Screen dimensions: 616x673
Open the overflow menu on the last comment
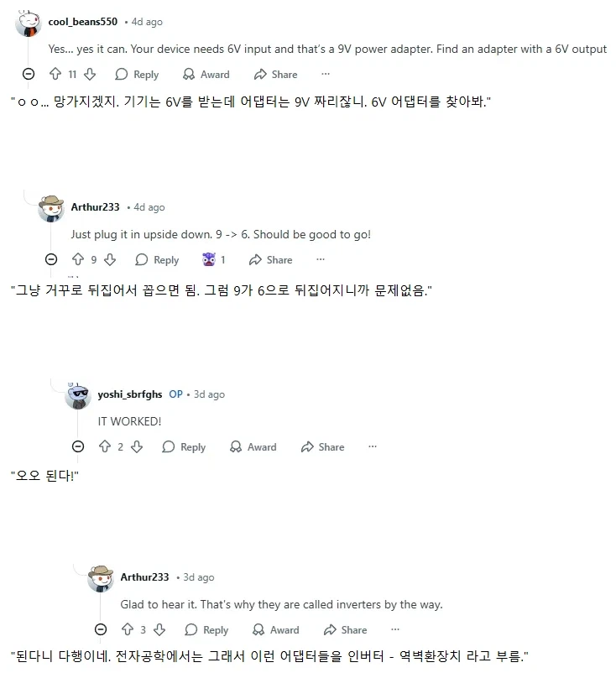pyautogui.click(x=394, y=629)
